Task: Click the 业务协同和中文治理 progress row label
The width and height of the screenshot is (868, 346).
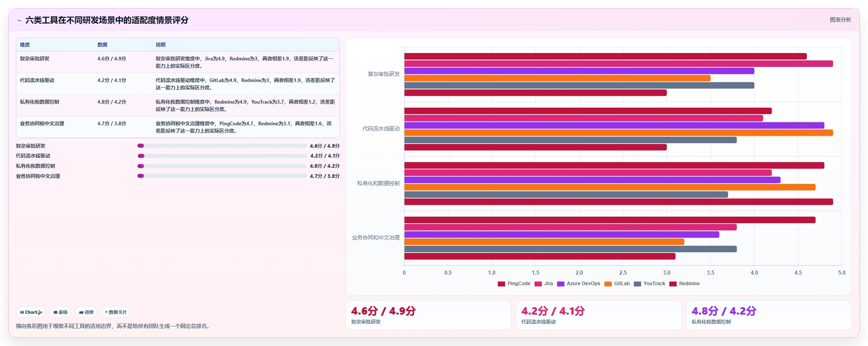Action: coord(38,176)
